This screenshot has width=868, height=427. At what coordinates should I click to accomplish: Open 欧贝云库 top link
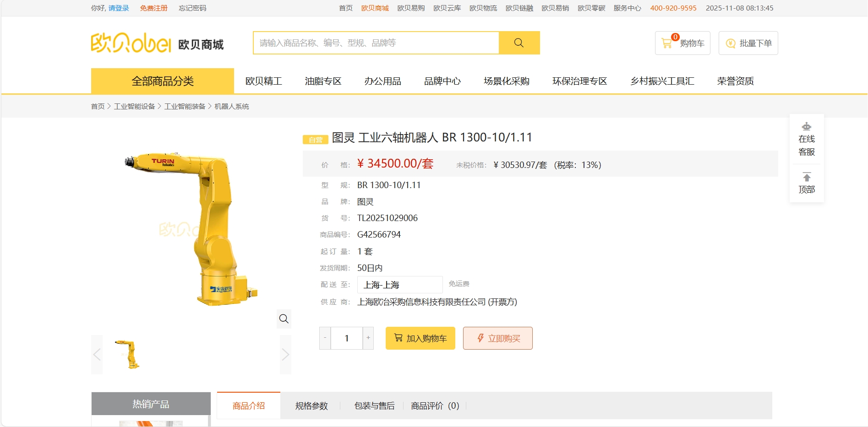coord(447,8)
